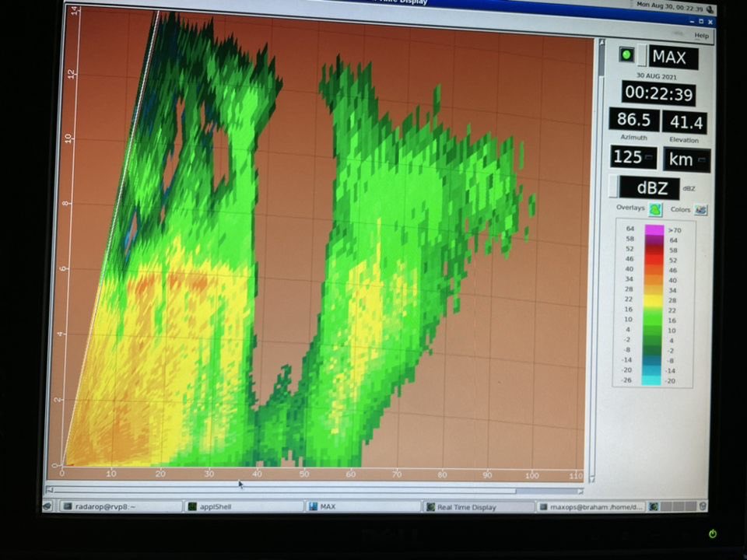Open the applShell taskbar window
747x560 pixels.
tap(243, 507)
